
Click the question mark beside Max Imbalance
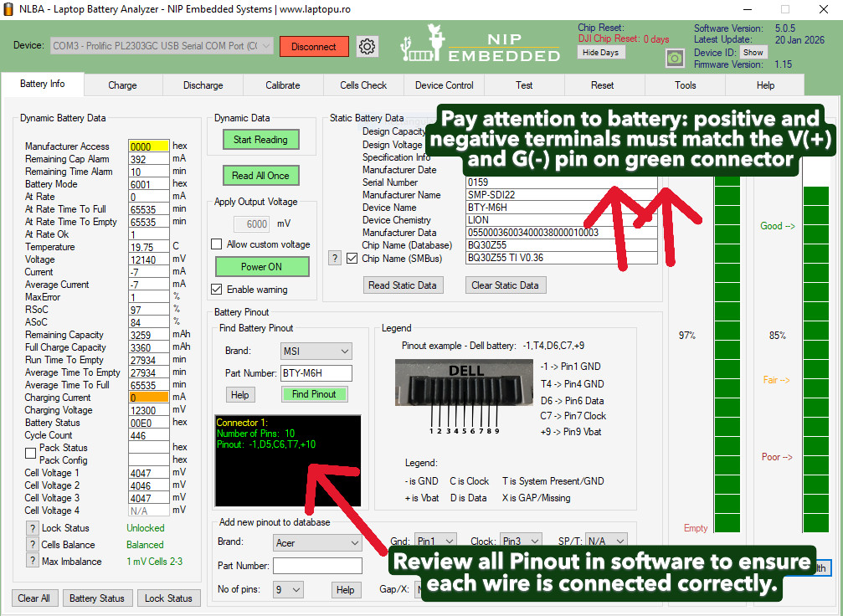33,561
